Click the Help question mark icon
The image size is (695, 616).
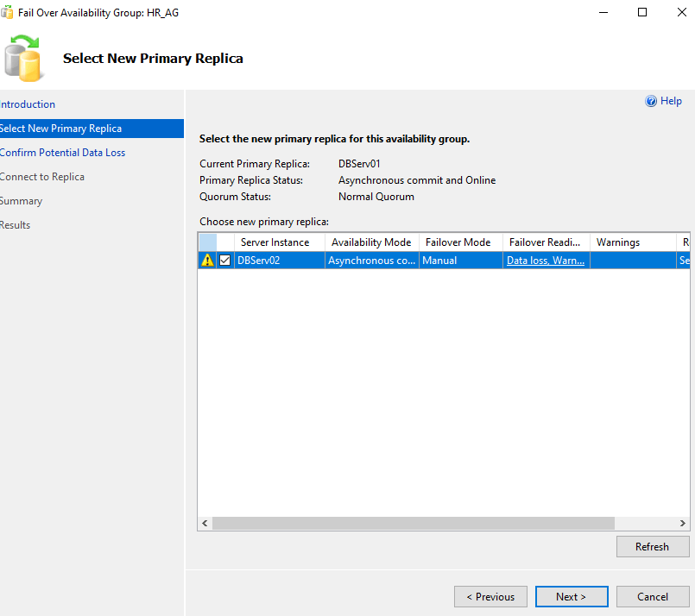651,101
